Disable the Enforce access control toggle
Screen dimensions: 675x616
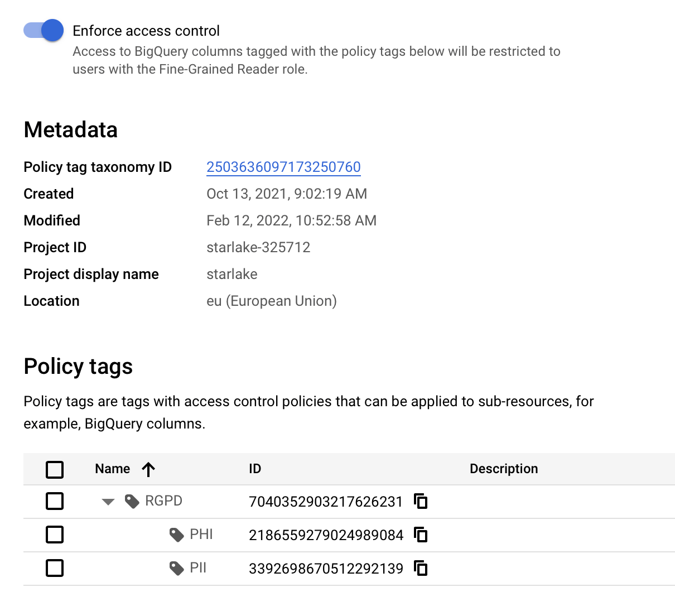tap(43, 31)
